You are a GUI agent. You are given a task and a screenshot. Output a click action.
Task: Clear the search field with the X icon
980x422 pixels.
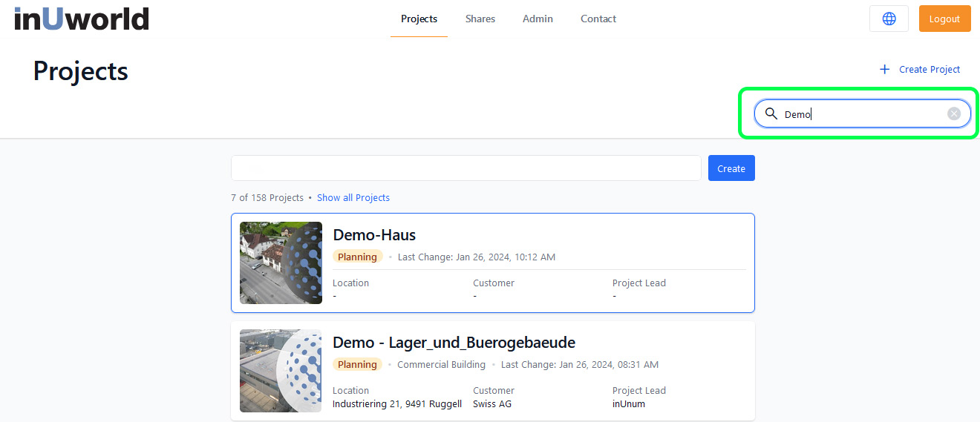coord(954,113)
